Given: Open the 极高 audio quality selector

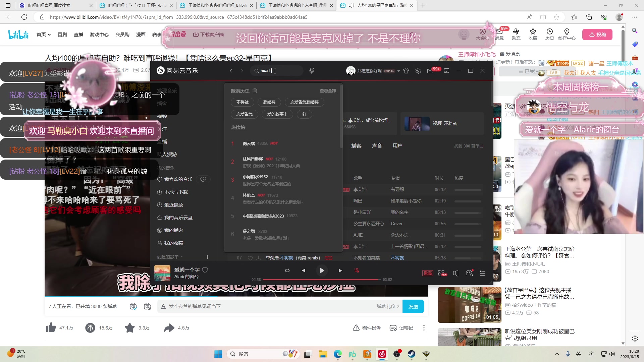Looking at the screenshot, I should tap(427, 273).
